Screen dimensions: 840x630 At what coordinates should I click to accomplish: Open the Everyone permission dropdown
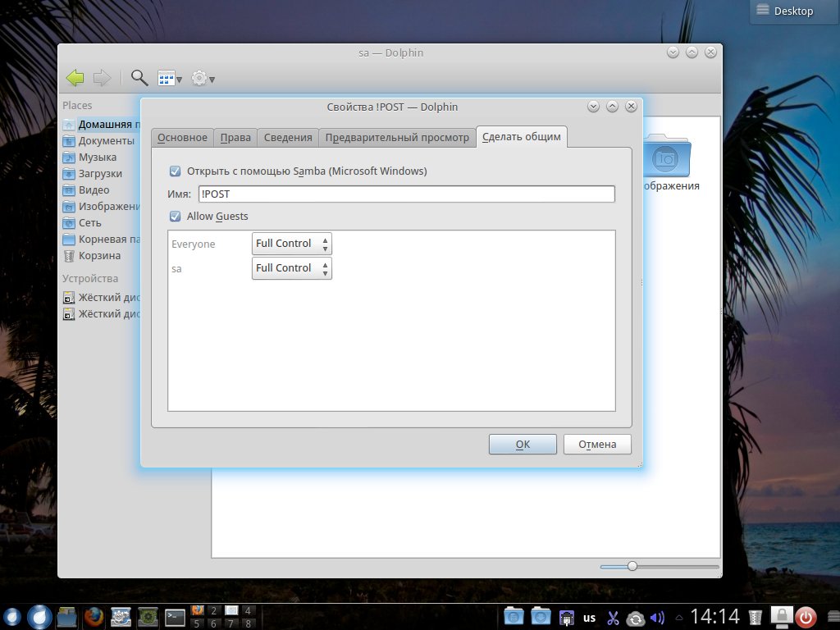291,244
